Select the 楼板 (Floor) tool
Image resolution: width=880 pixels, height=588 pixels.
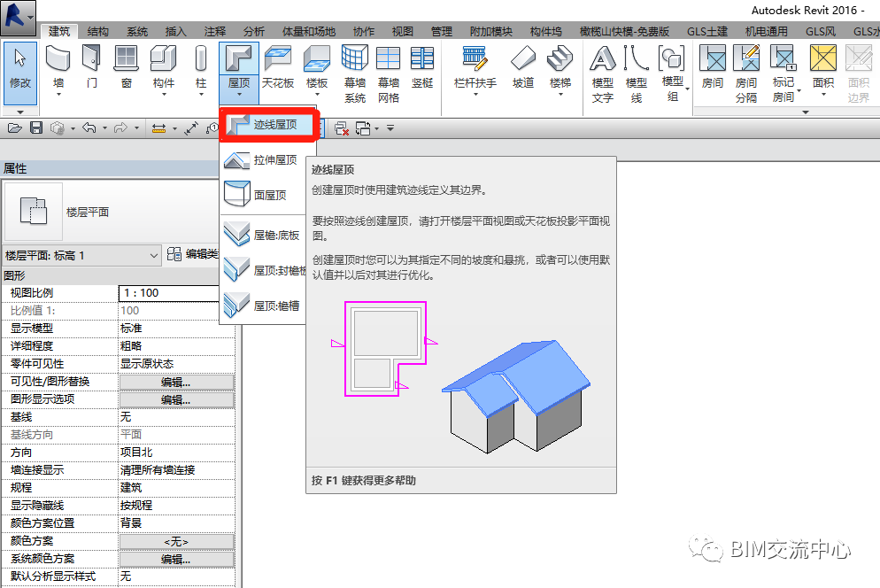coord(317,67)
